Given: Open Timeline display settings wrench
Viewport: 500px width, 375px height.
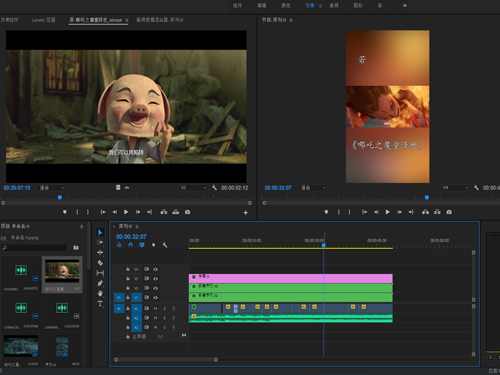Looking at the screenshot, I should point(165,245).
